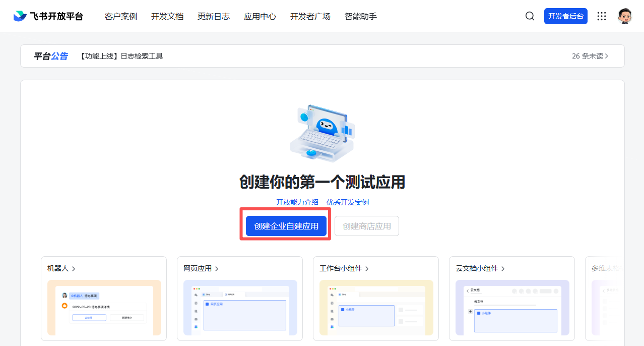
Task: Open the 【功能上线】日志检索工具 announcement
Action: click(120, 56)
